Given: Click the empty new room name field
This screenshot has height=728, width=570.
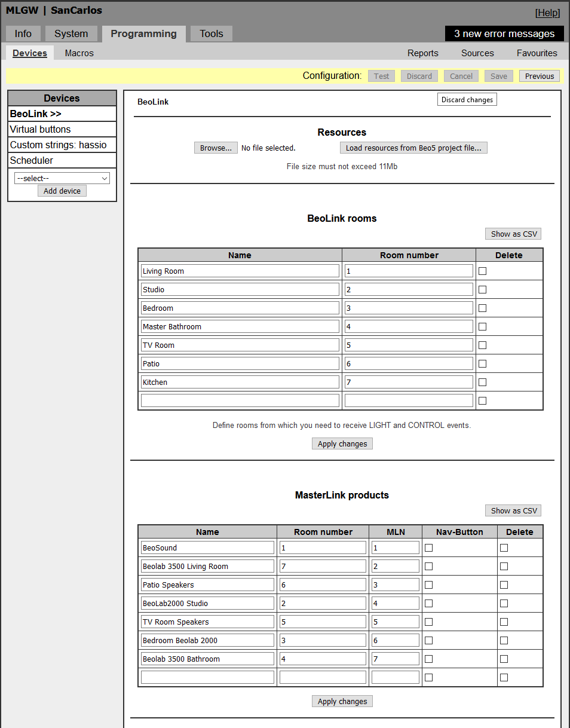Looking at the screenshot, I should tap(240, 400).
